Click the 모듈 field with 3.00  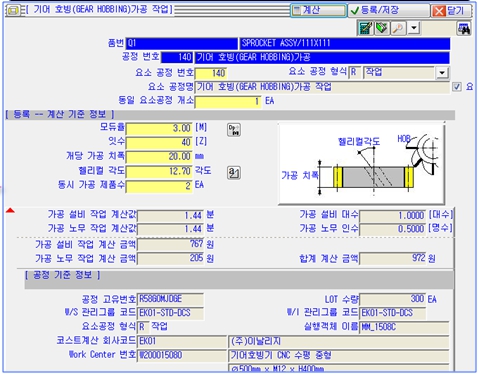click(x=159, y=129)
